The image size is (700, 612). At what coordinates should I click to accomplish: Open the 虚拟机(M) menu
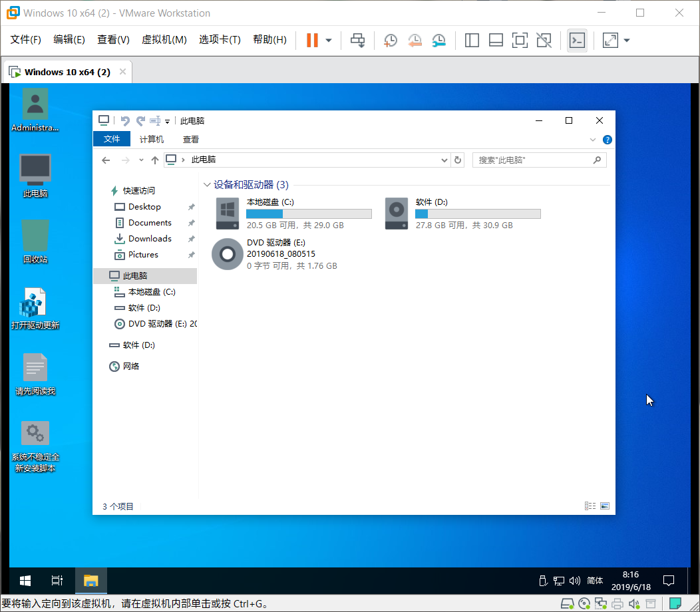pyautogui.click(x=164, y=40)
